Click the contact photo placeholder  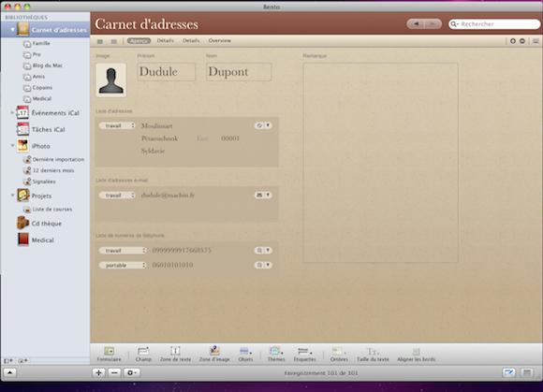[111, 80]
